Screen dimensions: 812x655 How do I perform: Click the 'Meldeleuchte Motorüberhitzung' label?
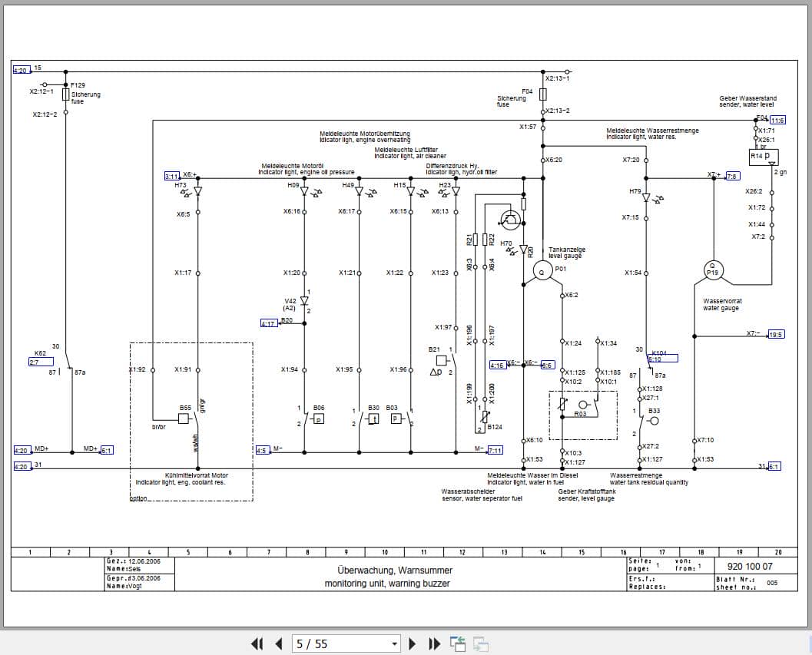(365, 134)
